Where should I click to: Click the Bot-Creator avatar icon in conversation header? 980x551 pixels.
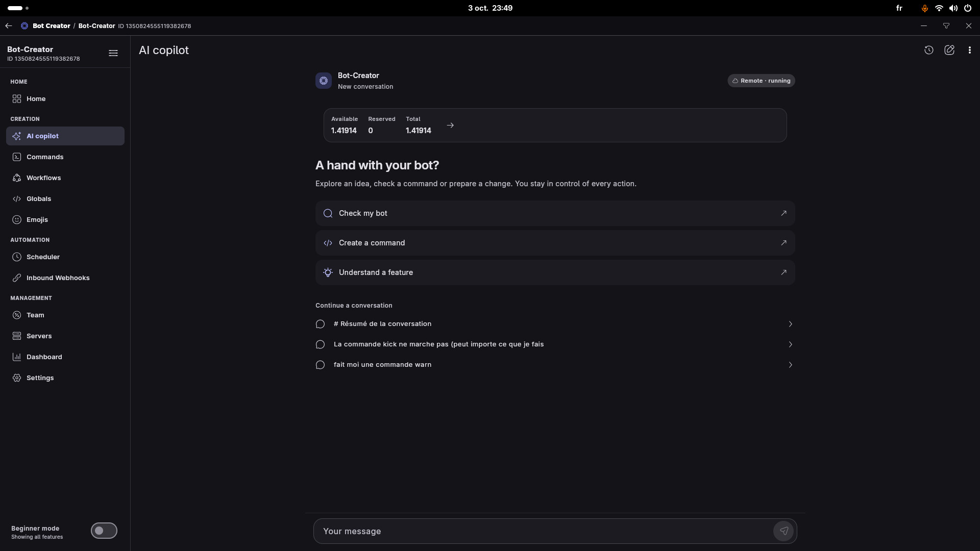[324, 81]
